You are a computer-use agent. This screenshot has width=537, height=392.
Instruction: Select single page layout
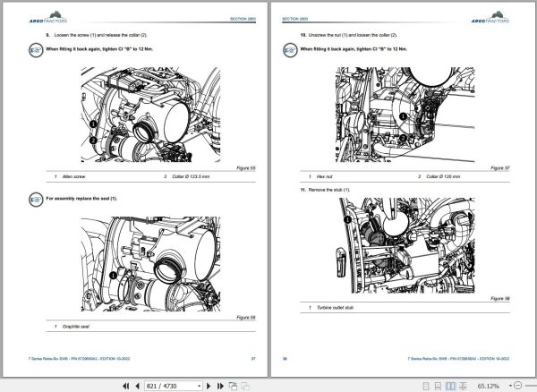426,386
